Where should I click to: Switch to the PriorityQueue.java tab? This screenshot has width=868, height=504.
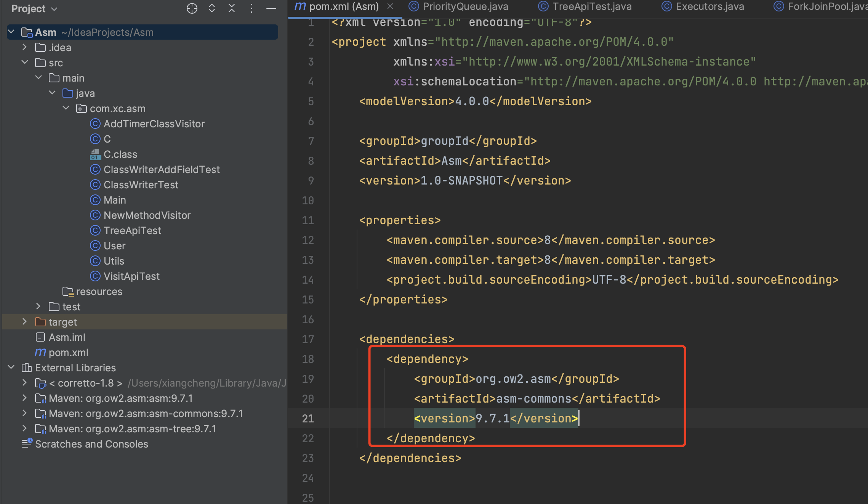pos(458,6)
